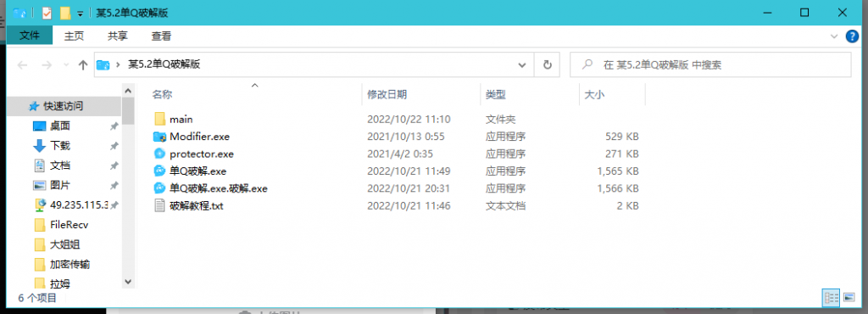Click the window system icon in title bar
The width and height of the screenshot is (868, 314).
[20, 13]
